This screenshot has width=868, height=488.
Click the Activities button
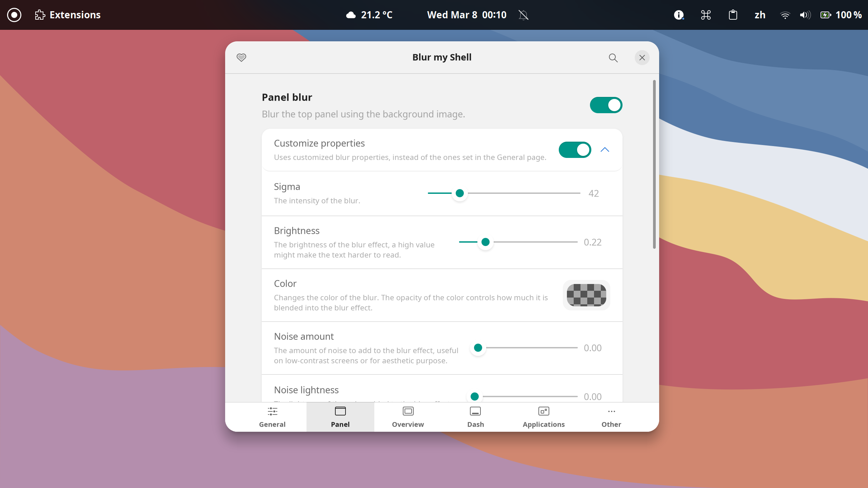click(14, 15)
